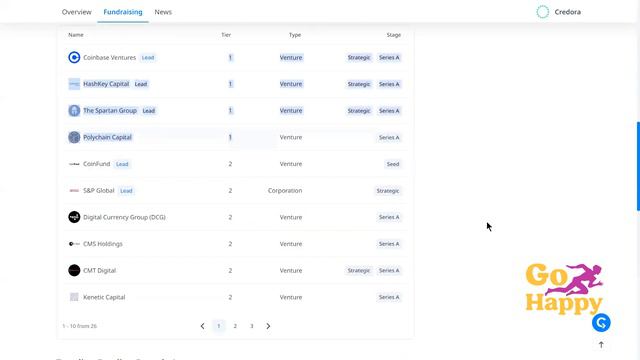The image size is (640, 360).
Task: Click Lead badge next to The Spartan Group
Action: pos(149,111)
